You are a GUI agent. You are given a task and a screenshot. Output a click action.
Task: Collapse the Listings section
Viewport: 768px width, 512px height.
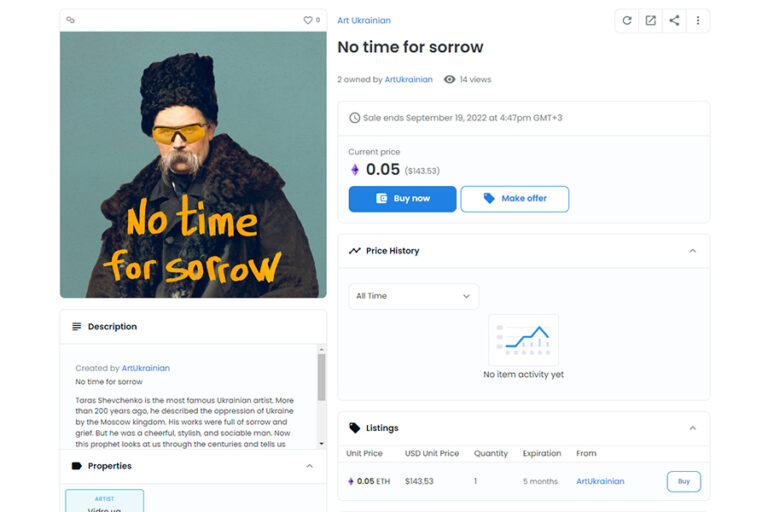pyautogui.click(x=693, y=428)
